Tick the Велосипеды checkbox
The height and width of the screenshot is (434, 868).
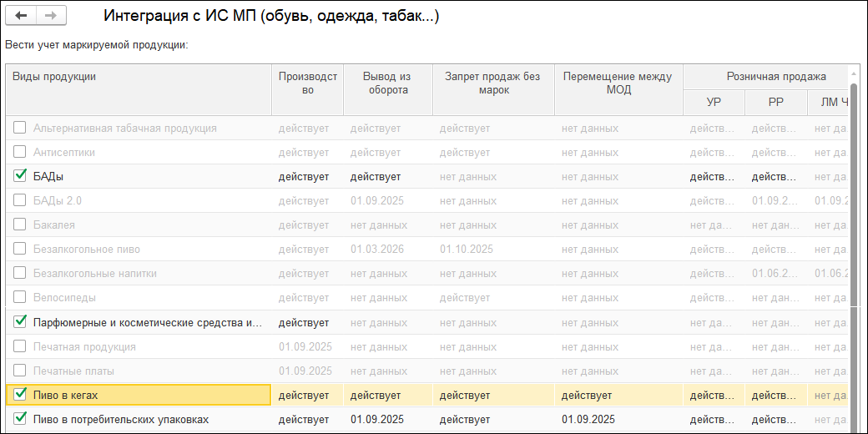[20, 297]
